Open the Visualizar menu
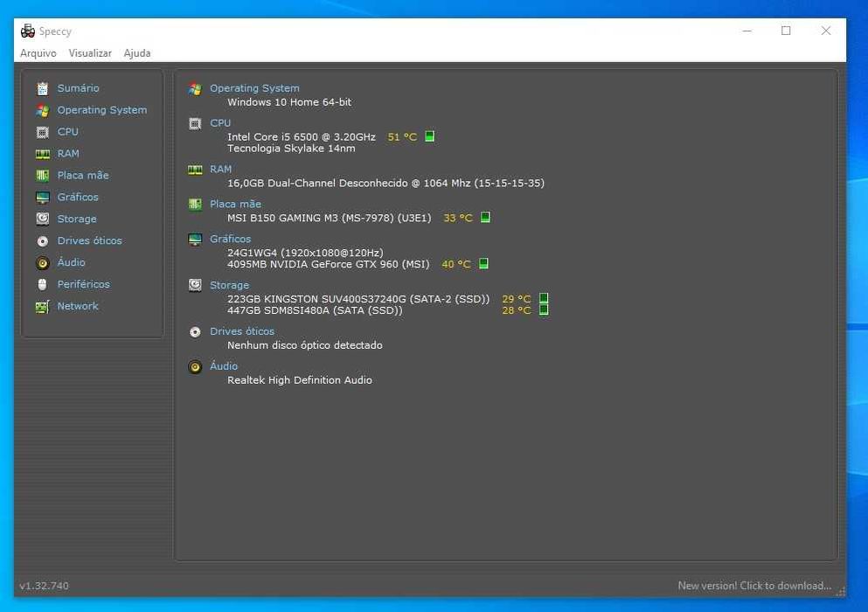 click(x=90, y=53)
